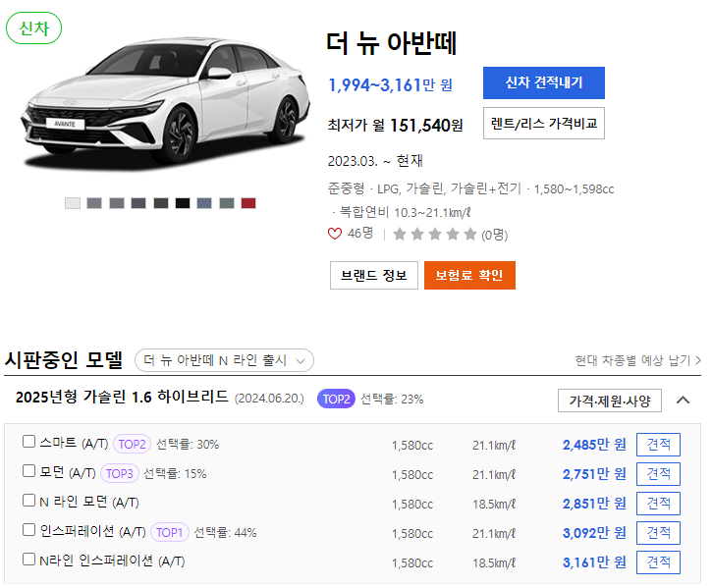Click the 2025년형 가솔린 1.6 하이브리드 heading
Screen dimensions: 712x588
[x=122, y=398]
